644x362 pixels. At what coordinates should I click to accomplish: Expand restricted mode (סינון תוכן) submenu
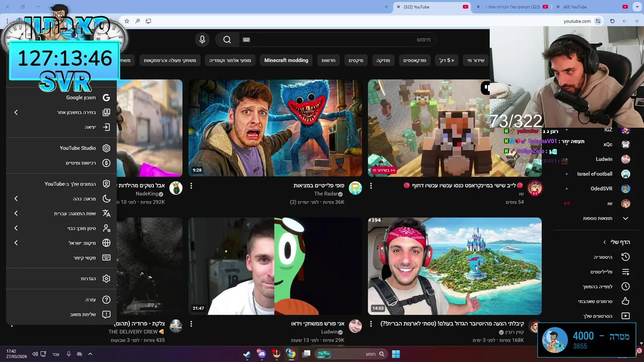click(x=16, y=228)
